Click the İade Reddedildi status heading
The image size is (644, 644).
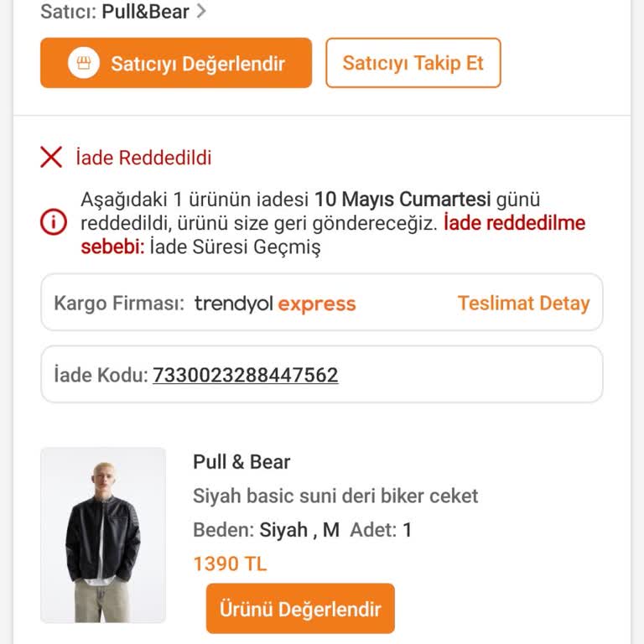[x=143, y=158]
